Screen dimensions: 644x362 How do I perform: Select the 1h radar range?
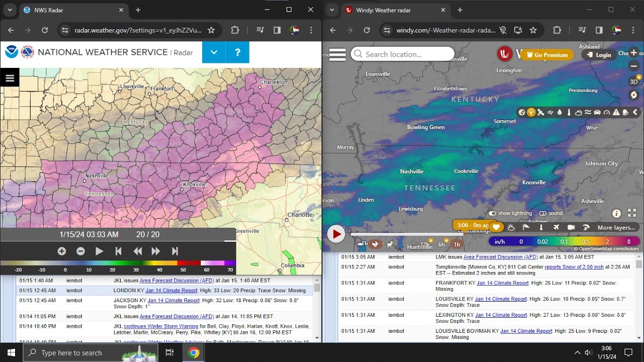(456, 244)
